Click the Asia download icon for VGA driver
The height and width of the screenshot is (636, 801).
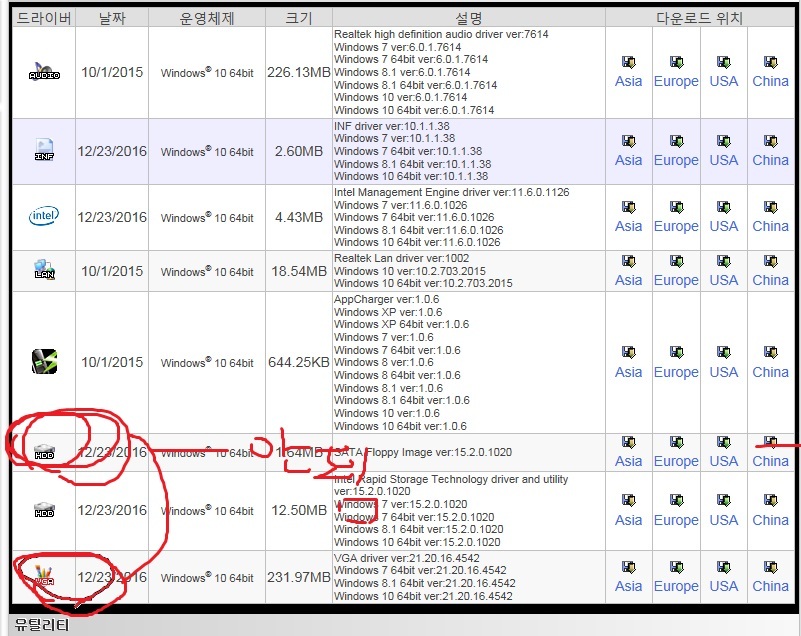[628, 567]
